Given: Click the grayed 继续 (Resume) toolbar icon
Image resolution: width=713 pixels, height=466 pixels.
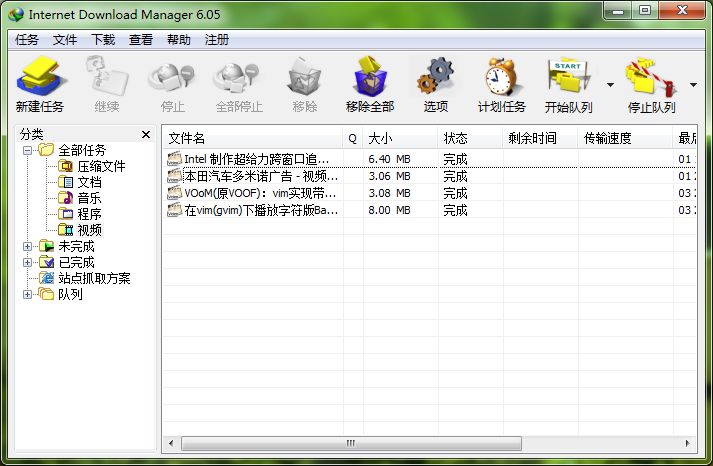Looking at the screenshot, I should tap(107, 76).
